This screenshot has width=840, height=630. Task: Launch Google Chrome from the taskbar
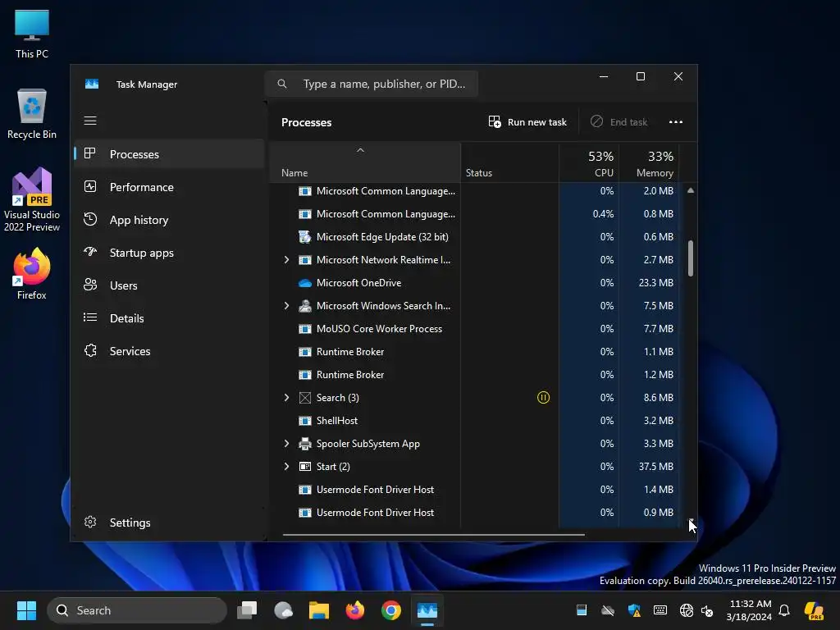tap(391, 610)
